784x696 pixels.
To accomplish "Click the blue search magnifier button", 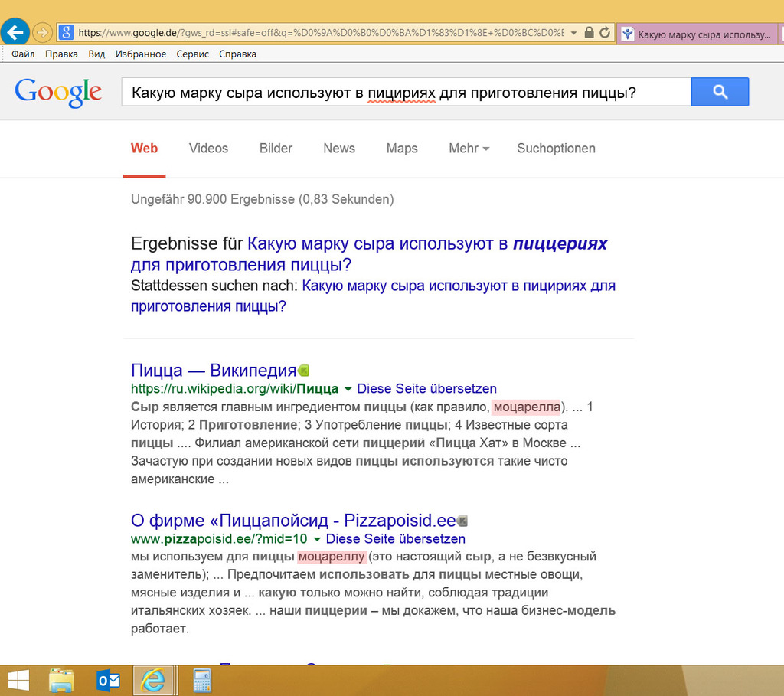I will tap(720, 92).
